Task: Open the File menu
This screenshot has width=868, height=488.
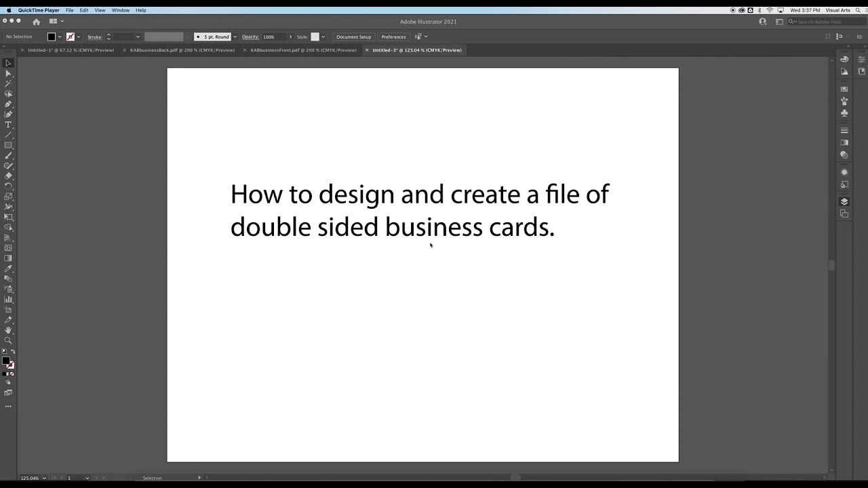Action: point(69,10)
